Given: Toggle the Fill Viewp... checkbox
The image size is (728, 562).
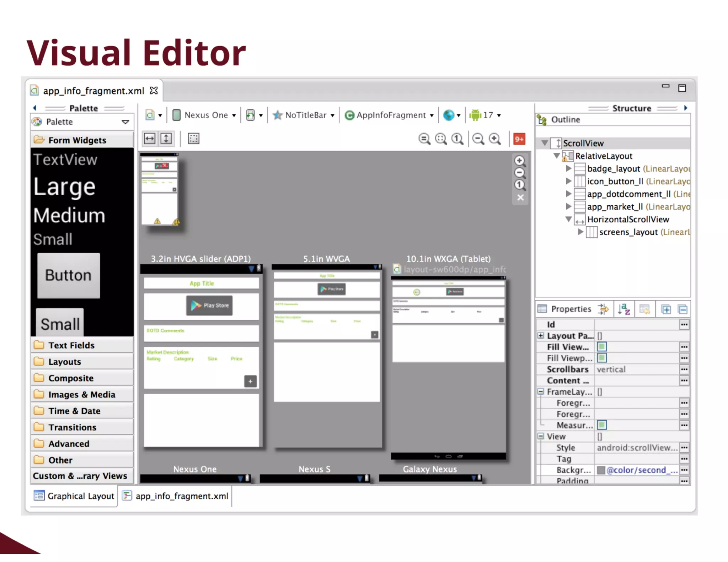Looking at the screenshot, I should coord(602,358).
